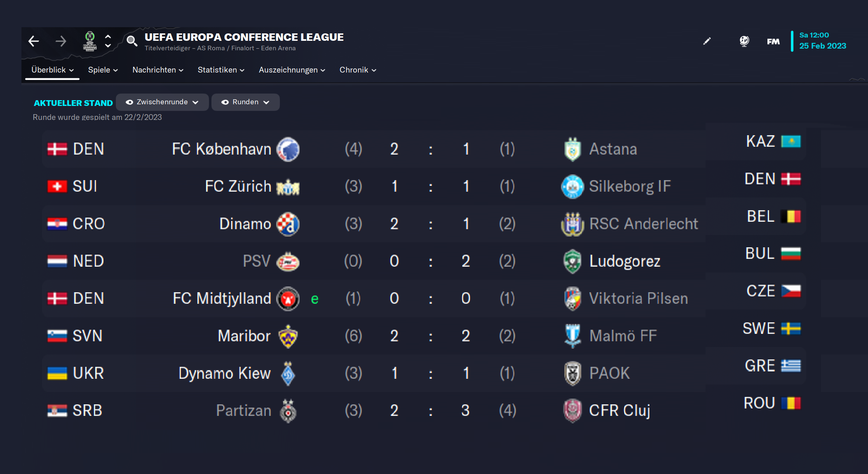Click the Conference League competition logo
Image resolution: width=868 pixels, height=474 pixels.
90,41
